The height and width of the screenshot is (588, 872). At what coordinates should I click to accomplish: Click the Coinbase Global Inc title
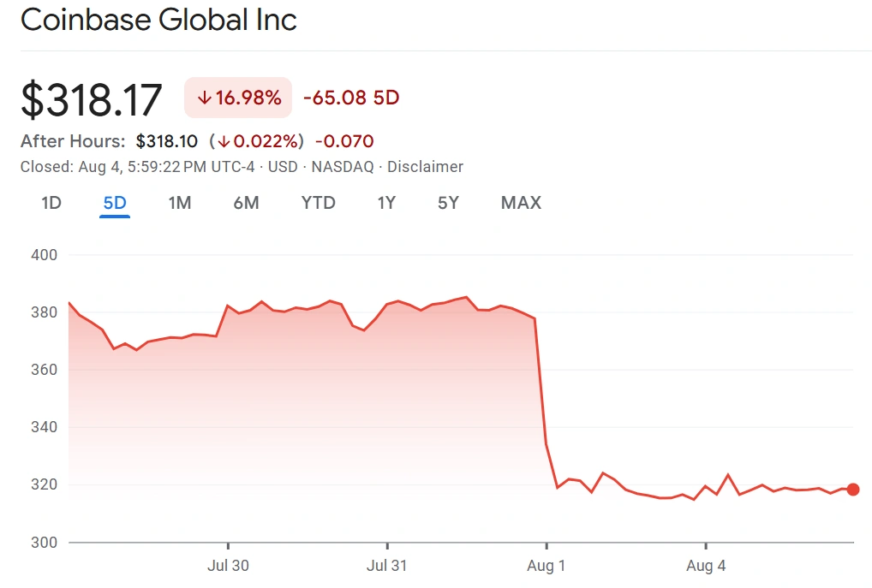(x=158, y=20)
